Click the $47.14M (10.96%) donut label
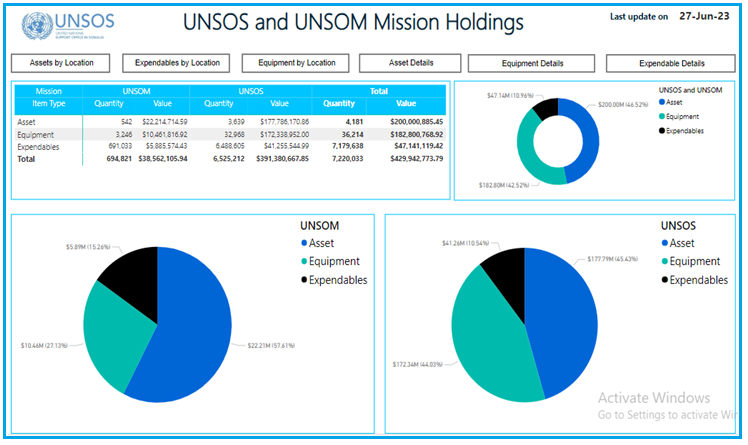 [510, 96]
